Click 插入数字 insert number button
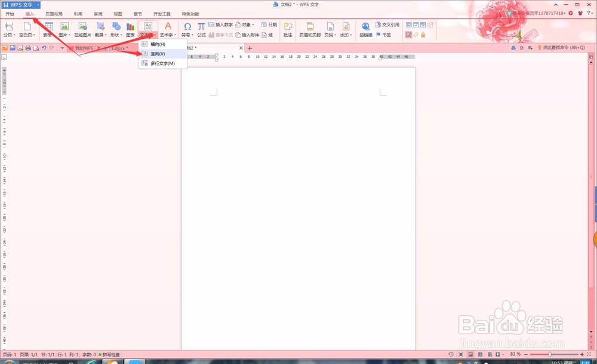Screen dimensions: 597x364 tap(221, 24)
